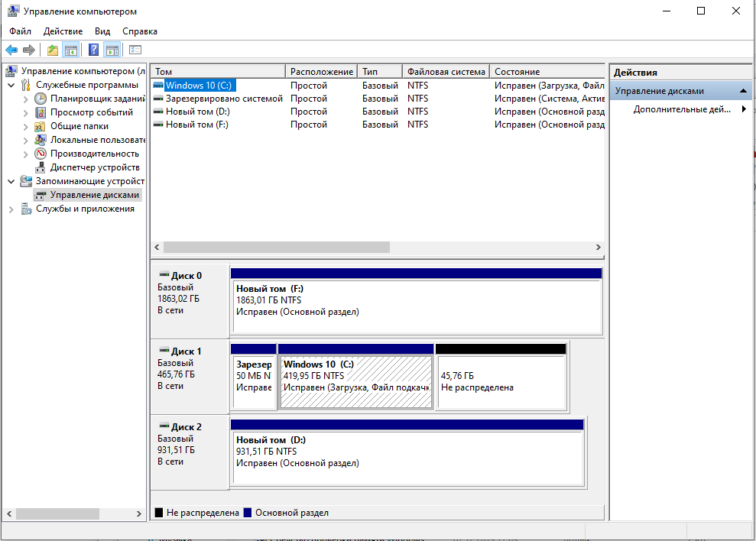Click the checklist settings icon in toolbar
Viewport: 756px width, 541px height.
[135, 50]
